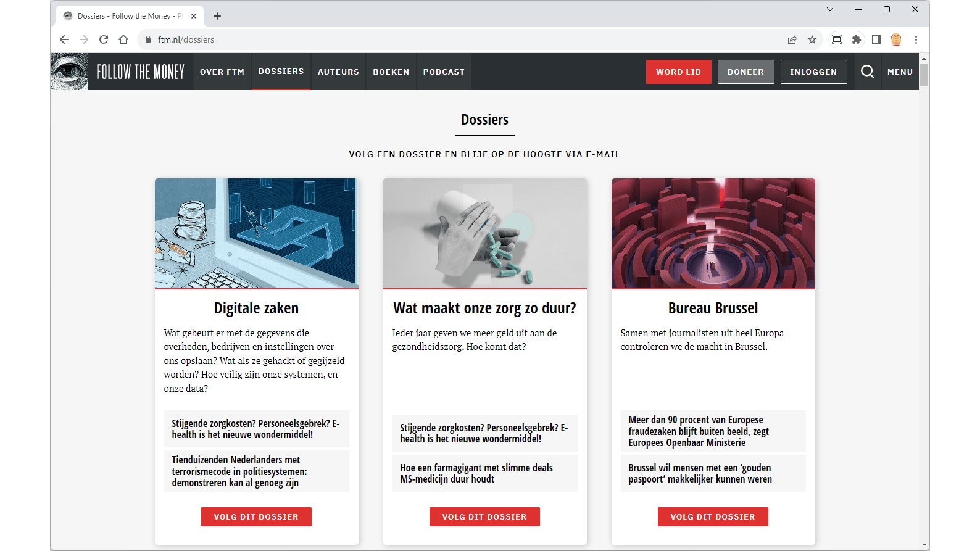The image size is (980, 551).
Task: Click the INLOGGEN button
Action: coord(813,72)
